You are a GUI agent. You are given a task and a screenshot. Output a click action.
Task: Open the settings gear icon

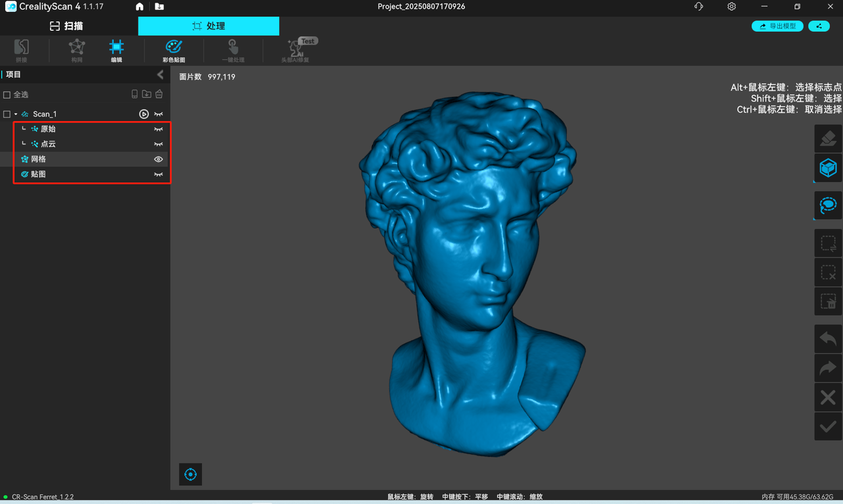click(732, 7)
